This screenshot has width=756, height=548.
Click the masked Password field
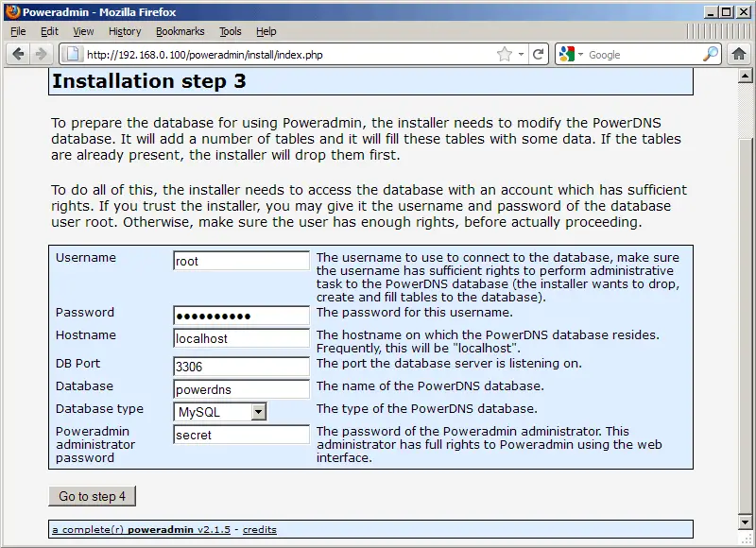click(241, 316)
